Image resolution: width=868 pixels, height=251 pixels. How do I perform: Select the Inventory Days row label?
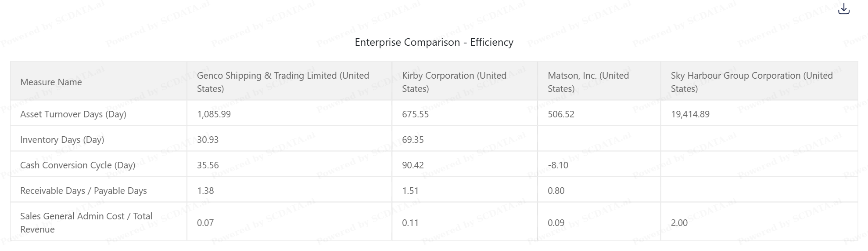coord(62,140)
